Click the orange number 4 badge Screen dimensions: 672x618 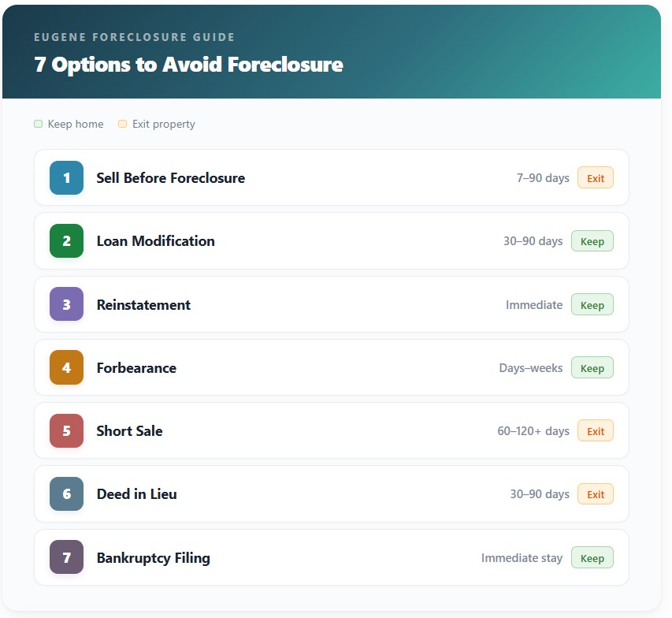[66, 368]
